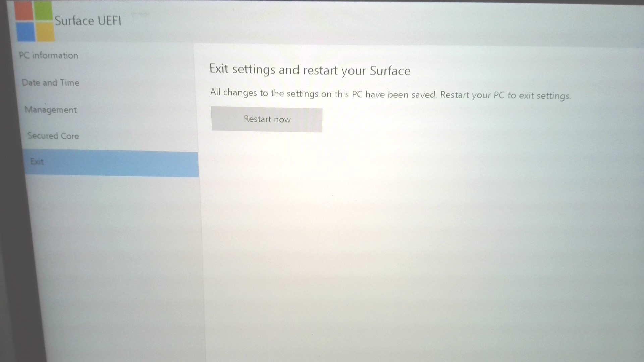Click the Microsoft logo icon
Viewport: 644px width, 362px height.
pyautogui.click(x=35, y=21)
